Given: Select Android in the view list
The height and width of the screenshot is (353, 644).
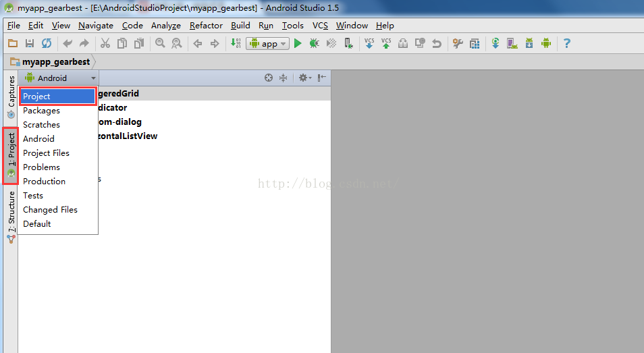Looking at the screenshot, I should point(57,139).
